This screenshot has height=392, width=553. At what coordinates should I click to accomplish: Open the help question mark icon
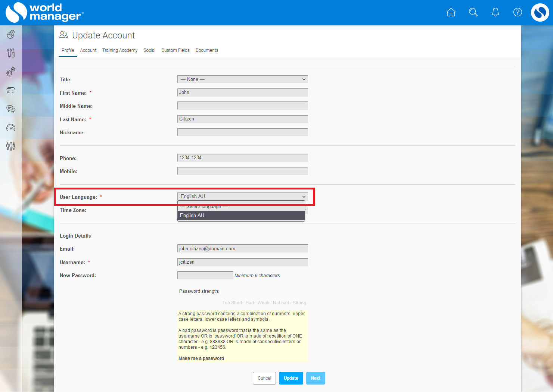pyautogui.click(x=518, y=12)
